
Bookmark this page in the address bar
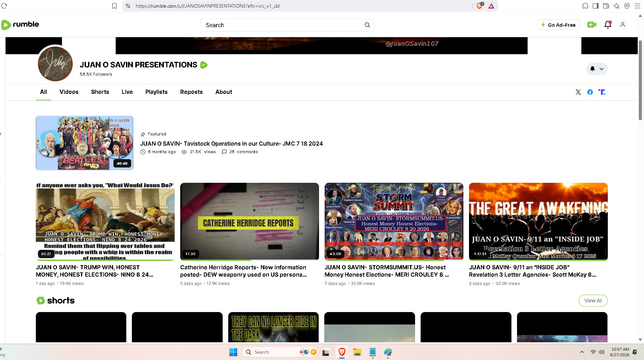(114, 6)
